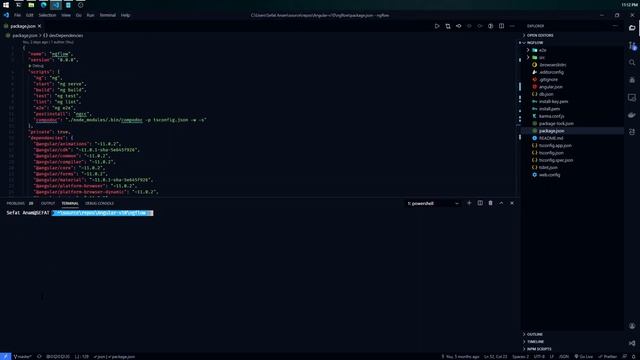Click devDependencies in the breadcrumb

[x=66, y=36]
